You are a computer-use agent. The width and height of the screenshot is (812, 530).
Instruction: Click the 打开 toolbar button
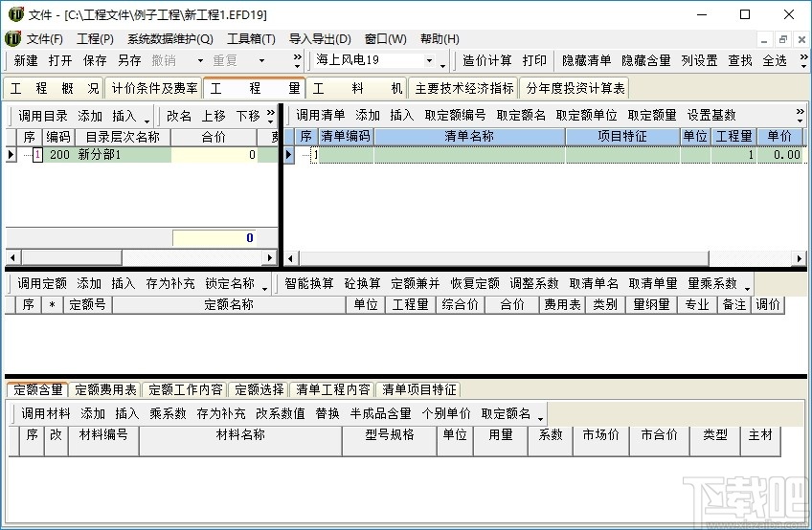(x=60, y=61)
